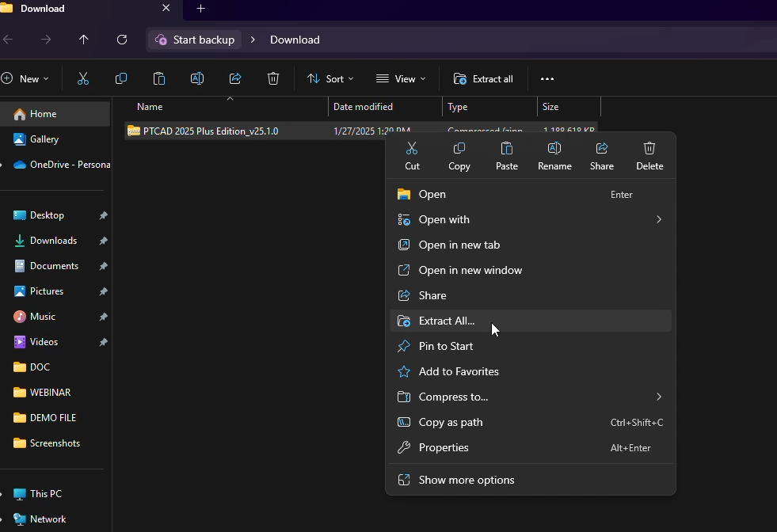Open Documents in the navigation pane
Screen dimensions: 777x532
55,266
